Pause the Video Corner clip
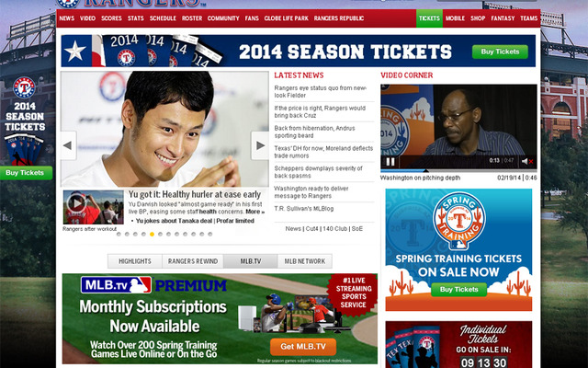This screenshot has height=368, width=588. (x=390, y=162)
